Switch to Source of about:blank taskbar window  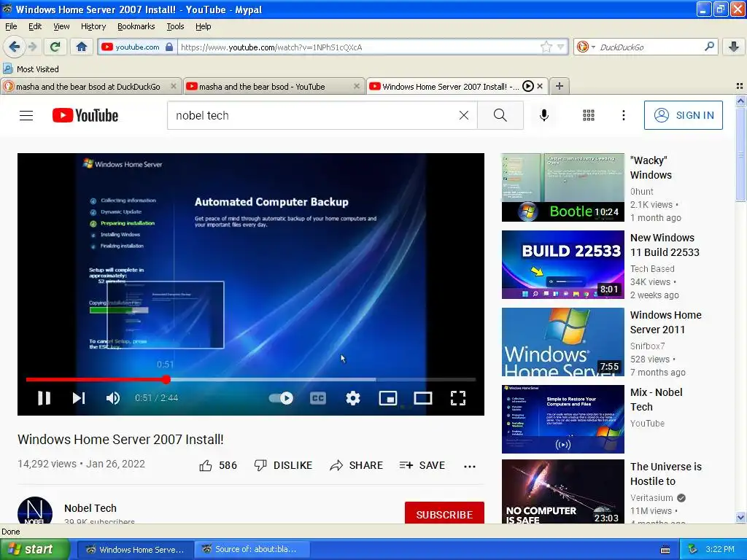coord(252,550)
